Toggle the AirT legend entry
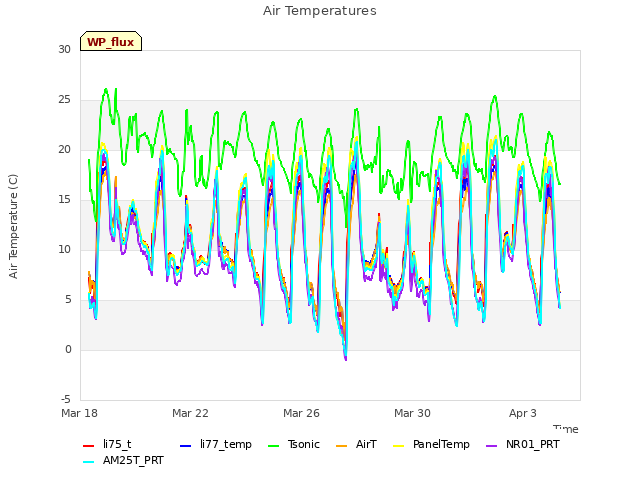 point(356,444)
